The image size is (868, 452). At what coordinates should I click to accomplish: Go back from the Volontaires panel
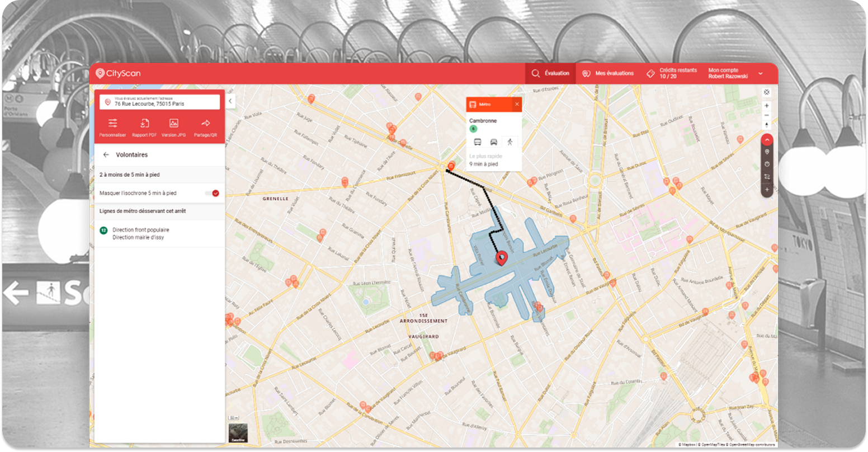click(106, 155)
